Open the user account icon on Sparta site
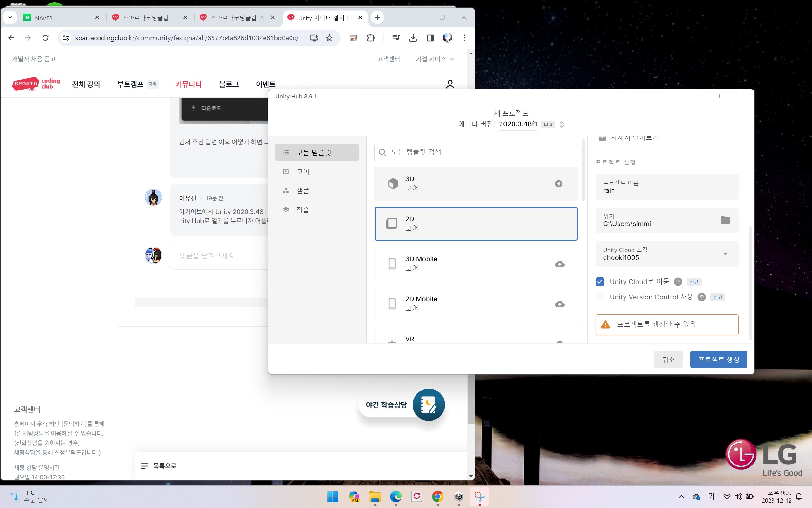The height and width of the screenshot is (508, 812). [x=450, y=84]
